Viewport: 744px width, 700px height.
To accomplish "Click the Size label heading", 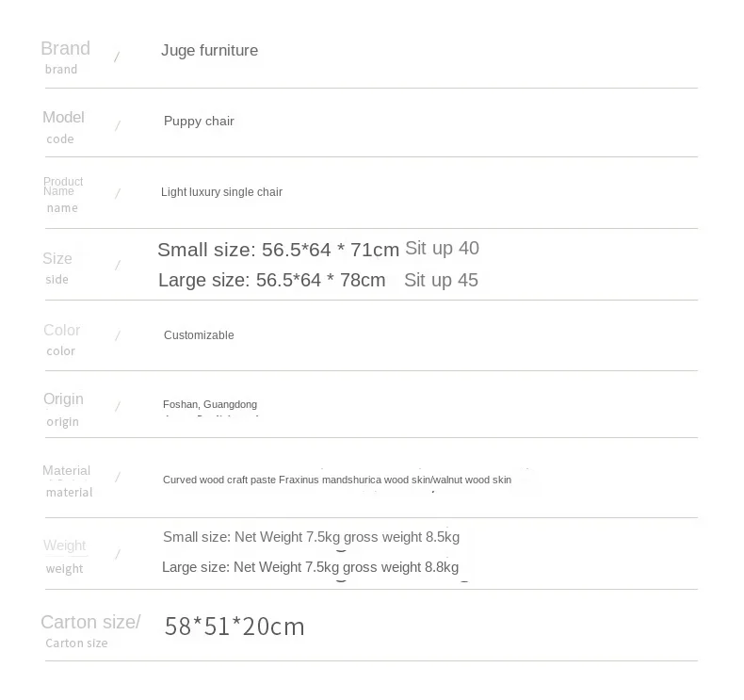I will click(x=57, y=259).
